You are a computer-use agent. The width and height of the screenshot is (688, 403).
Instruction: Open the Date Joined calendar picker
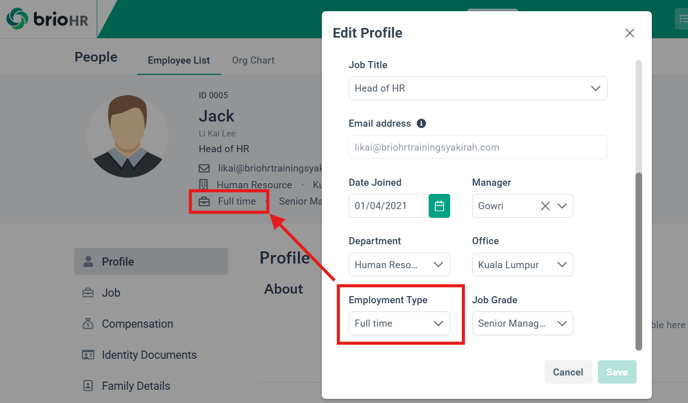[439, 206]
